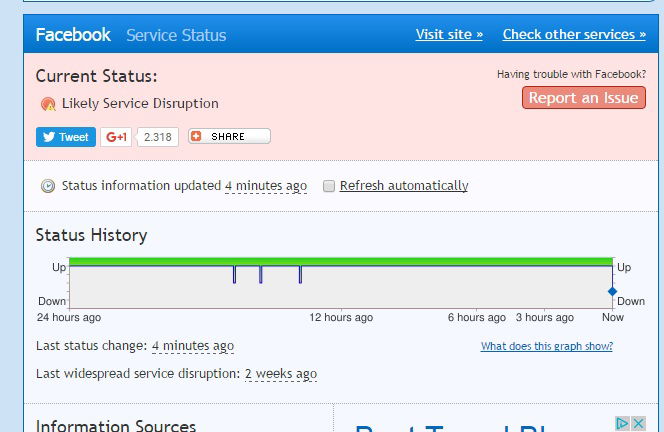Click the 'Service Status' header text
Screen dimensions: 664x432
click(x=176, y=35)
